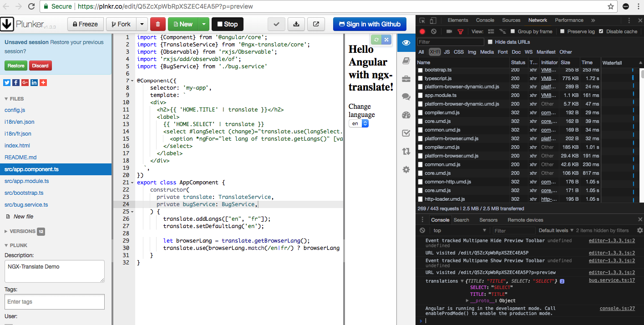
Task: Click the orange plus share icon
Action: pos(43,82)
